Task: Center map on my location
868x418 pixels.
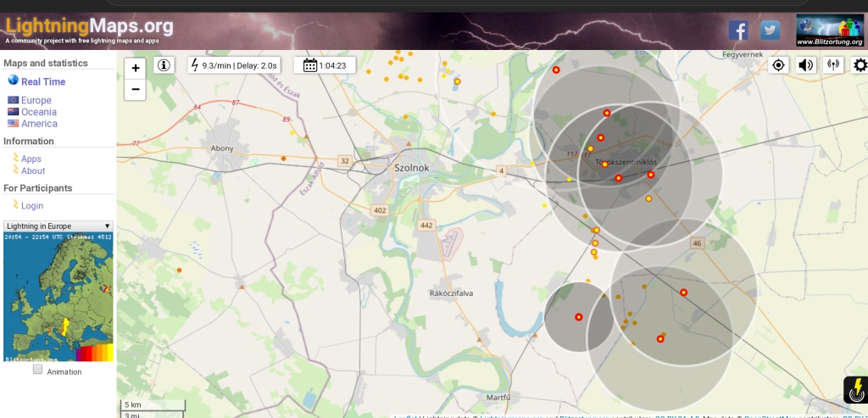Action: (779, 65)
